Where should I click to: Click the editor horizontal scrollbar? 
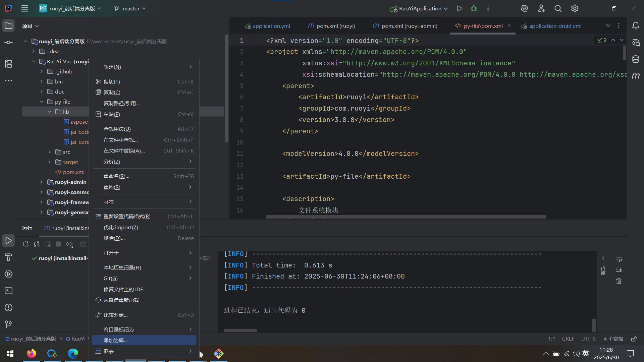[x=406, y=217]
